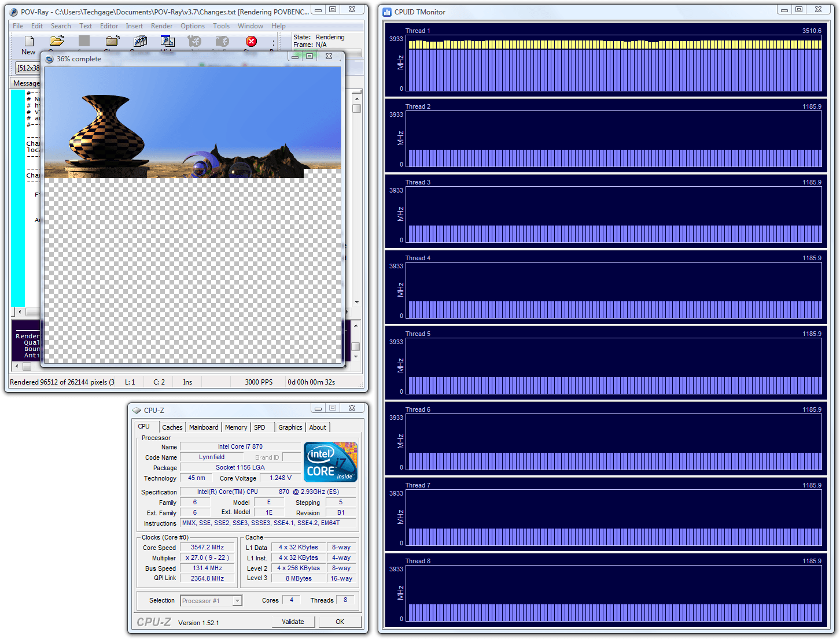
Task: Click the Sel-Run toolbar icon in POV-Ray
Action: [222, 41]
